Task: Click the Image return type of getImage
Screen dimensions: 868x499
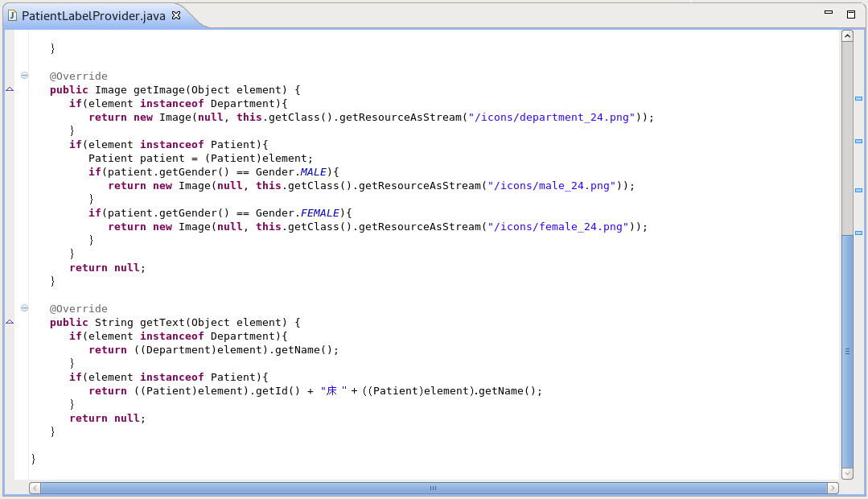Action: [x=111, y=89]
